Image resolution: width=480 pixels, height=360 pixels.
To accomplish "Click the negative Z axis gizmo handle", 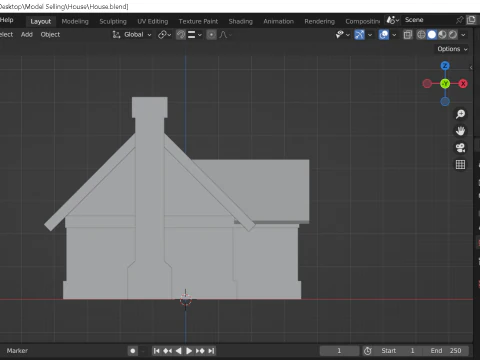I will pyautogui.click(x=445, y=102).
